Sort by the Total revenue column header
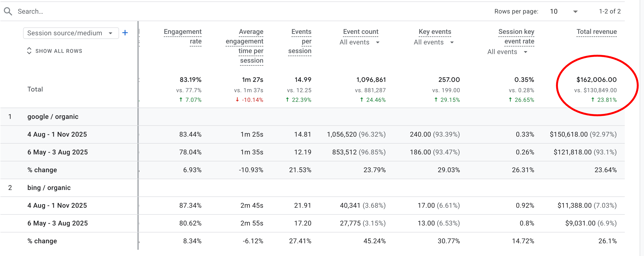The width and height of the screenshot is (644, 256). [x=596, y=32]
